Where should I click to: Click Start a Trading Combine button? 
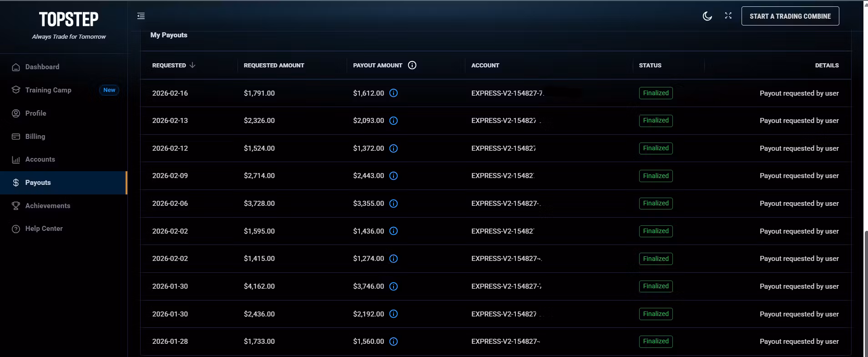790,16
